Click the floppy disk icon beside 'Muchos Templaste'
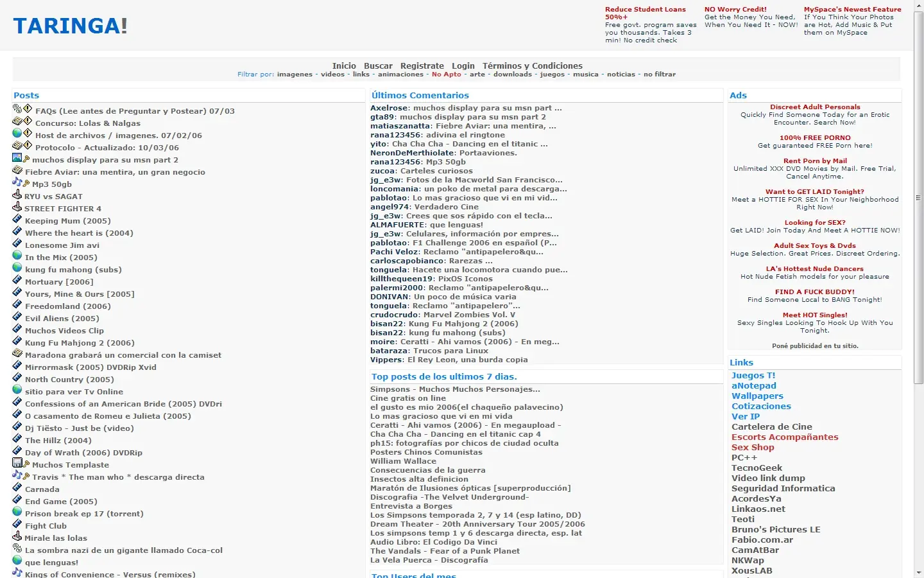The image size is (924, 578). point(17,463)
